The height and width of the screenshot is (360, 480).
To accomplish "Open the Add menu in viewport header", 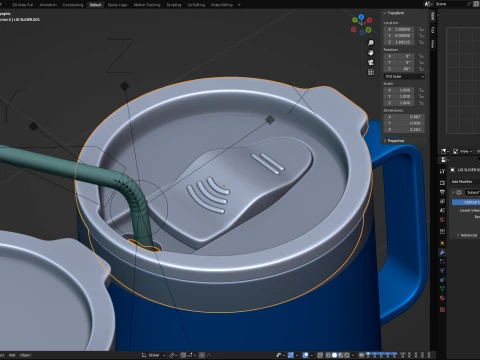I will click(12, 355).
